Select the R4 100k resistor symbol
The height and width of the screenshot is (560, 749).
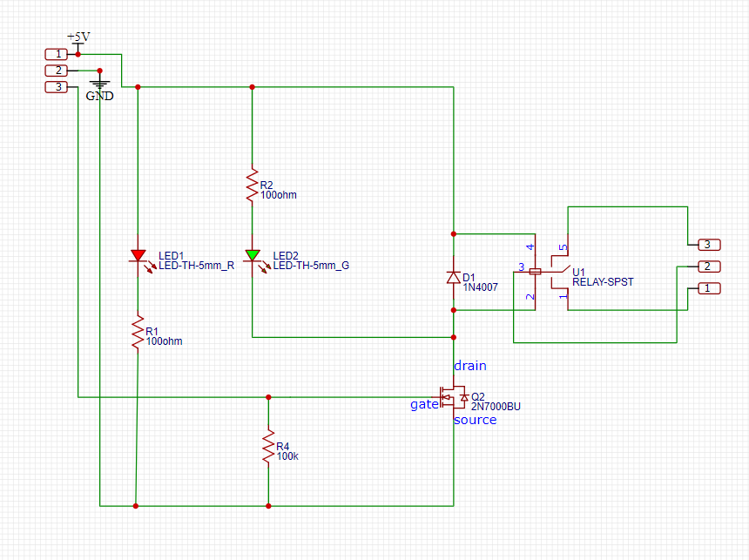tap(268, 446)
